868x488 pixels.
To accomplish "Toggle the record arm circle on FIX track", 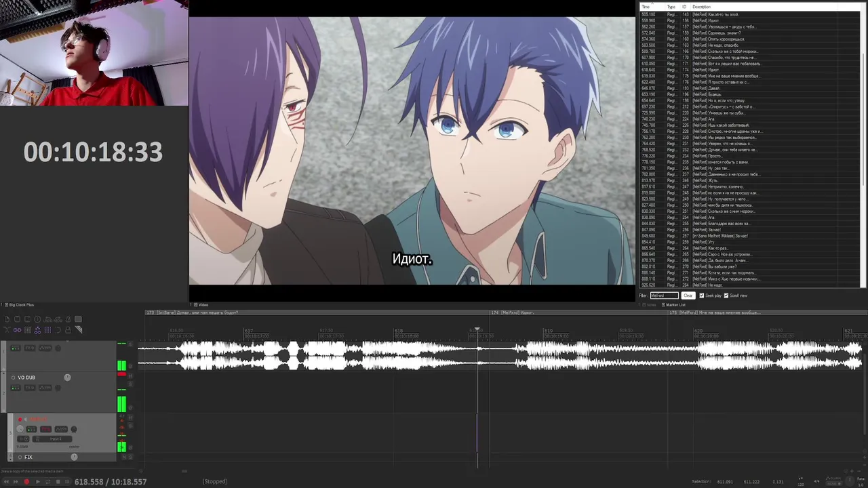I will pos(20,457).
